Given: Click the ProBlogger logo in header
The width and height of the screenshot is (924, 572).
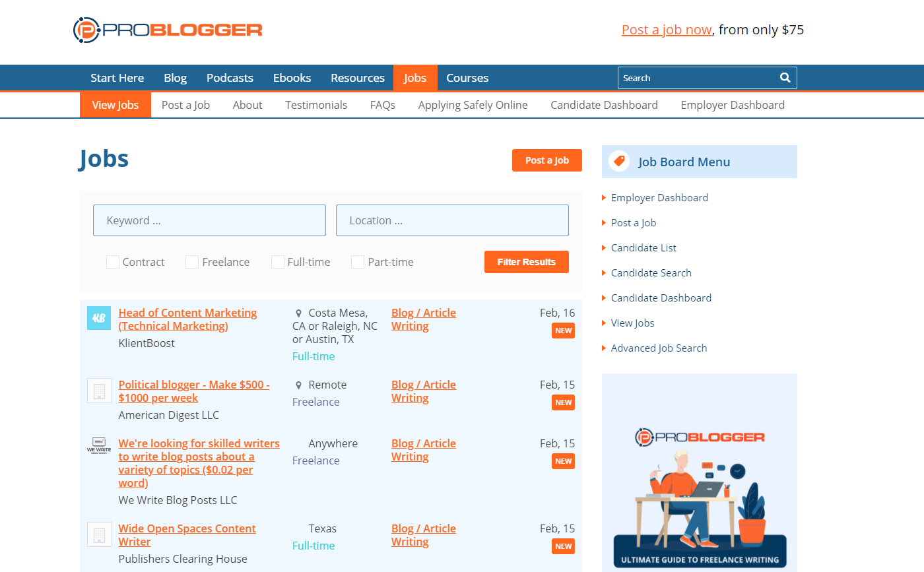Looking at the screenshot, I should pyautogui.click(x=168, y=30).
